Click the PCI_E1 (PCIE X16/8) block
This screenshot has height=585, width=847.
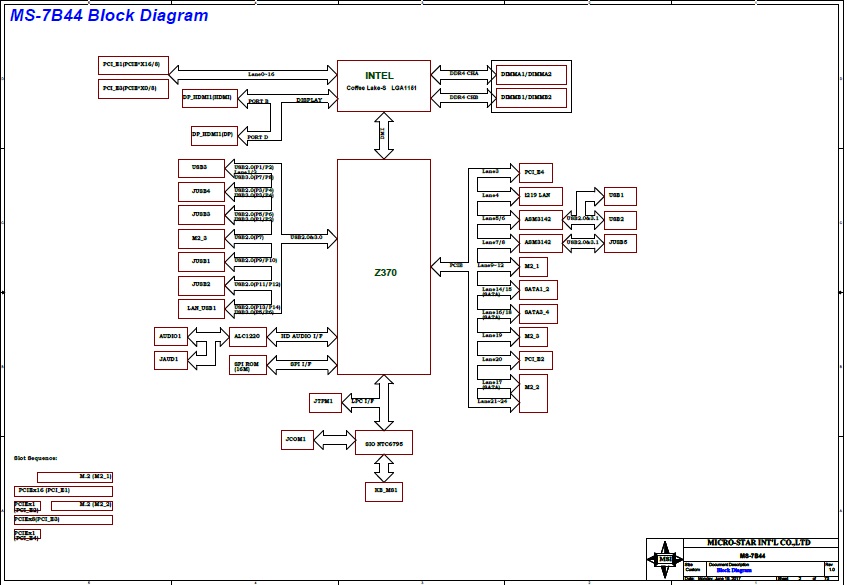[135, 64]
